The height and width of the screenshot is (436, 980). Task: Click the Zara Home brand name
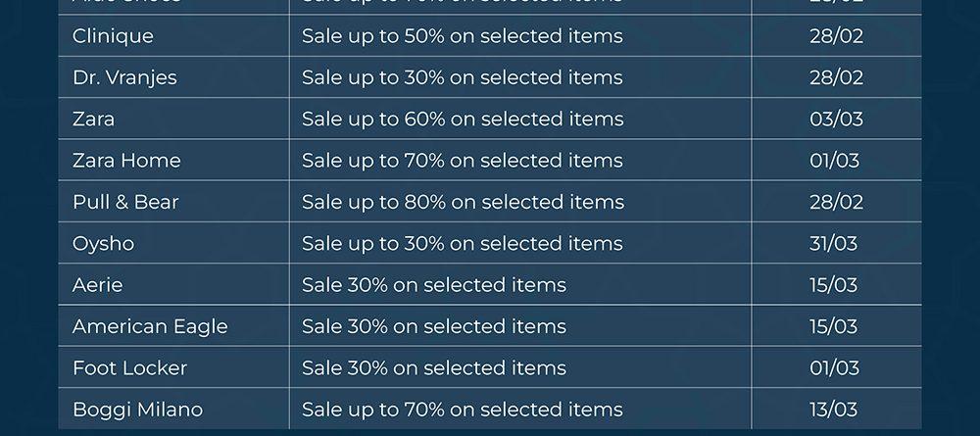point(126,161)
